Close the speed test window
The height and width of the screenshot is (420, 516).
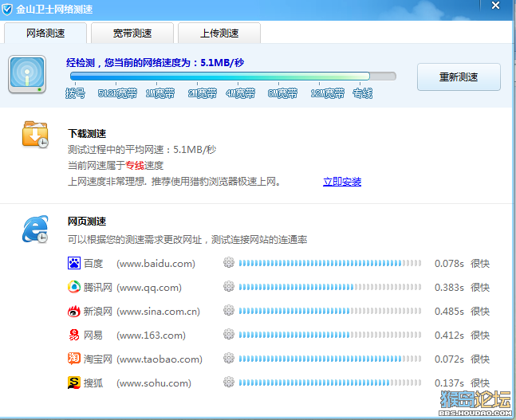pos(495,6)
